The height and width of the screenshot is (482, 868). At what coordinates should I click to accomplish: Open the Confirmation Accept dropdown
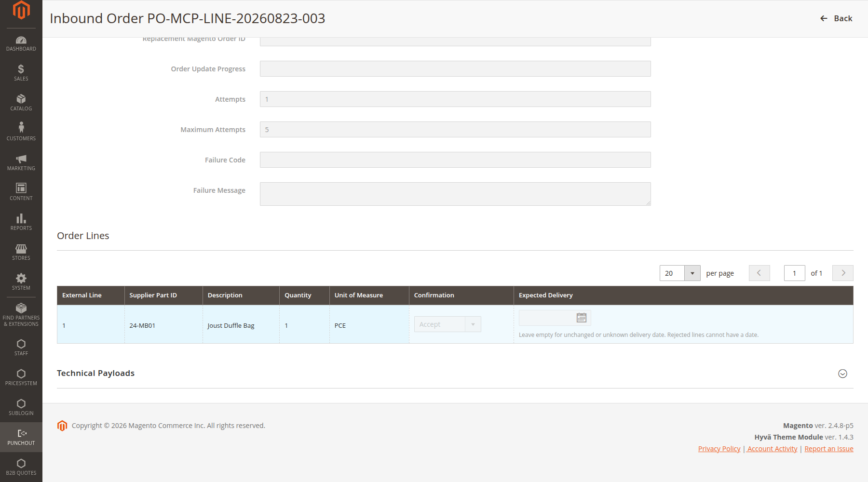point(448,324)
